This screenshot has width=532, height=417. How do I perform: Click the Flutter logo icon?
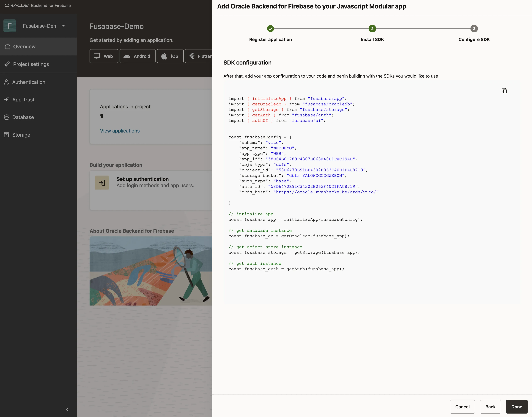[192, 56]
